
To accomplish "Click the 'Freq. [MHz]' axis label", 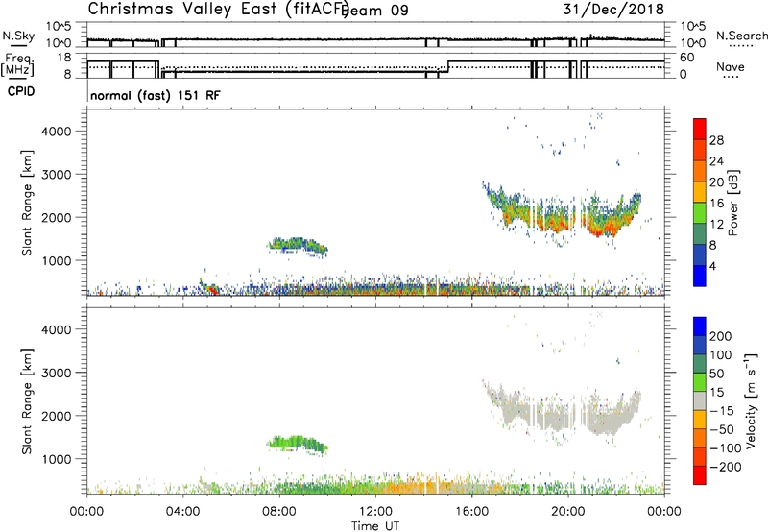I will click(17, 64).
